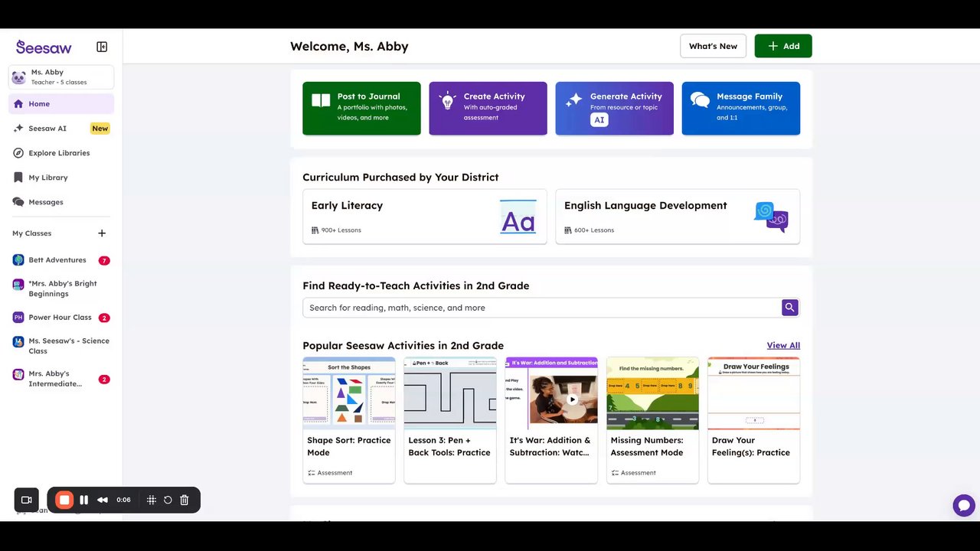This screenshot has height=551, width=980.
Task: Click Power Hour Class badge 2
Action: coord(104,318)
